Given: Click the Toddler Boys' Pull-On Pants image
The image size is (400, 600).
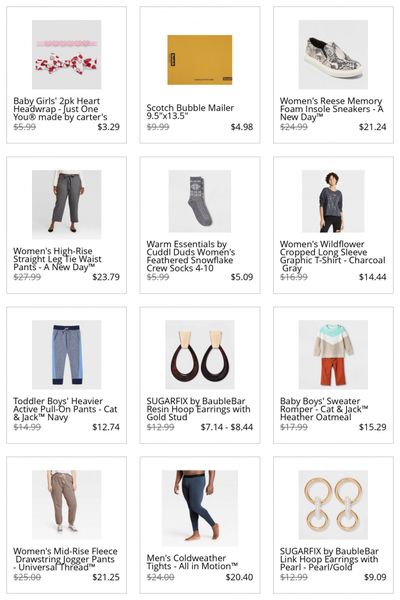Looking at the screenshot, I should (67, 354).
